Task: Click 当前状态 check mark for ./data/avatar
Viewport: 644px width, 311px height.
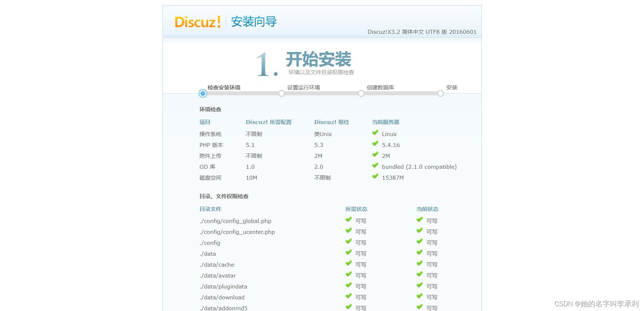Action: 420,274
